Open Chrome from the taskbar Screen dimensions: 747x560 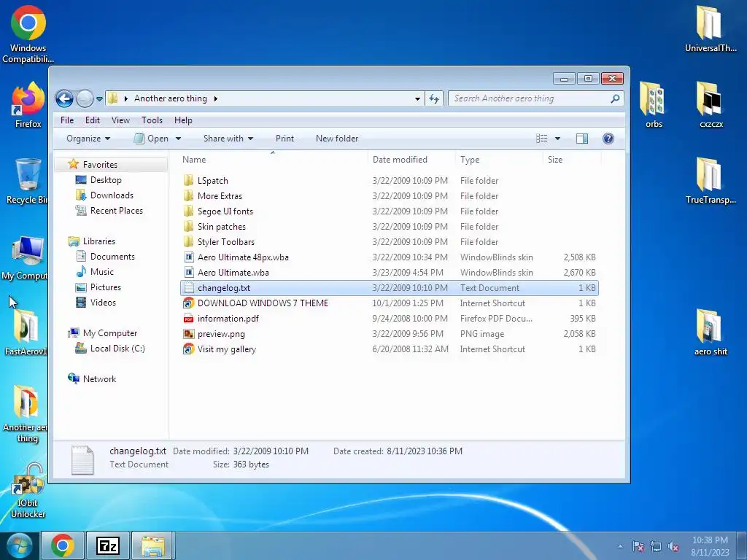(63, 545)
